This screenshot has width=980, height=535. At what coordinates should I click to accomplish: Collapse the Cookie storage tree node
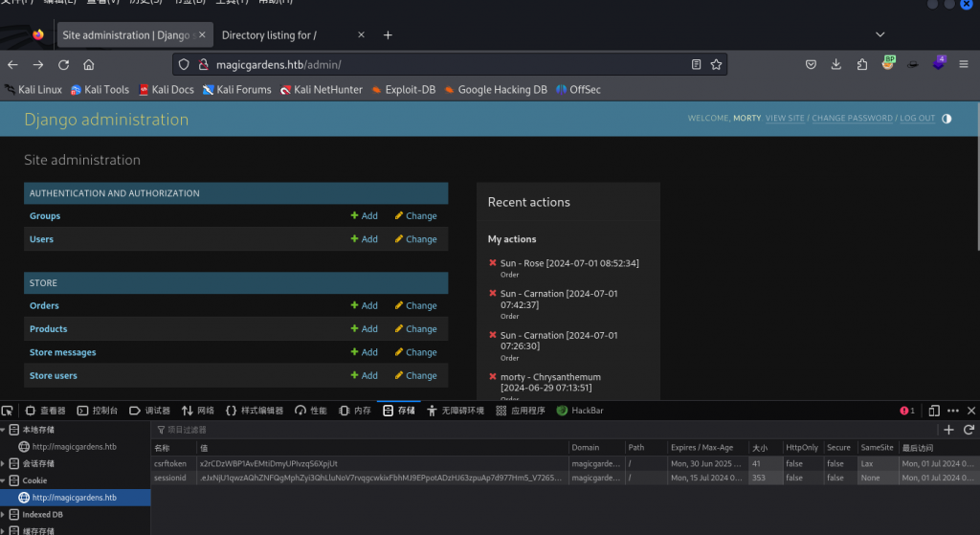pyautogui.click(x=4, y=480)
